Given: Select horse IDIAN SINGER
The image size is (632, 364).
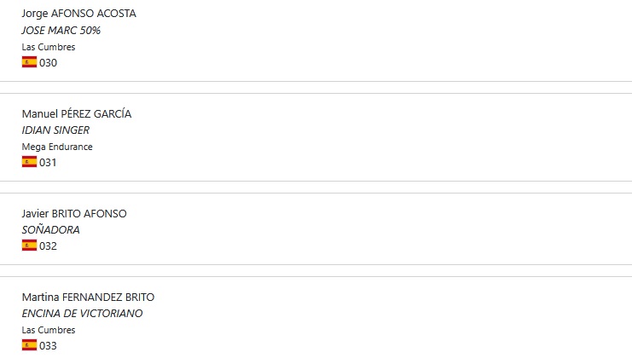Looking at the screenshot, I should point(55,130).
